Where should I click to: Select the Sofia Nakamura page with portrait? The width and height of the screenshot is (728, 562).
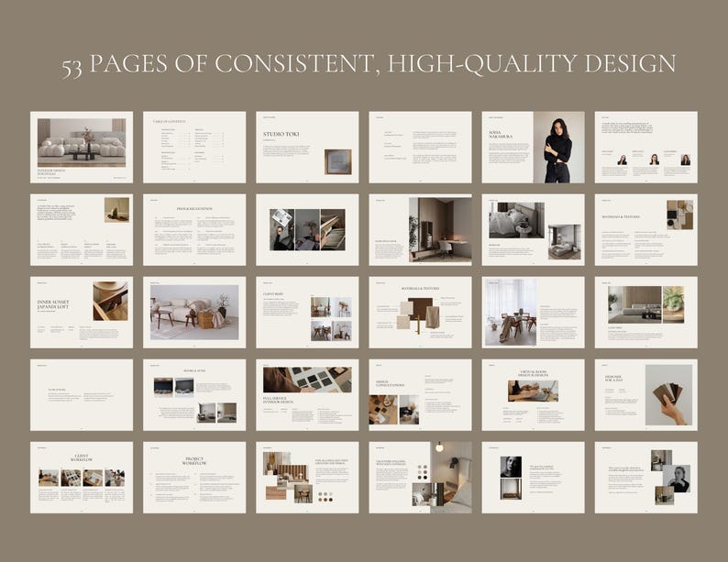(x=533, y=147)
